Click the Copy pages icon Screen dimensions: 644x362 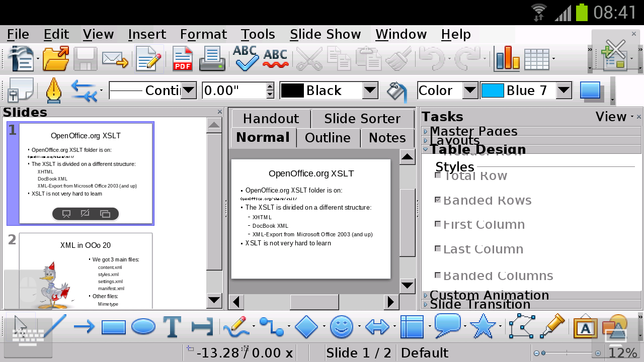pos(339,59)
